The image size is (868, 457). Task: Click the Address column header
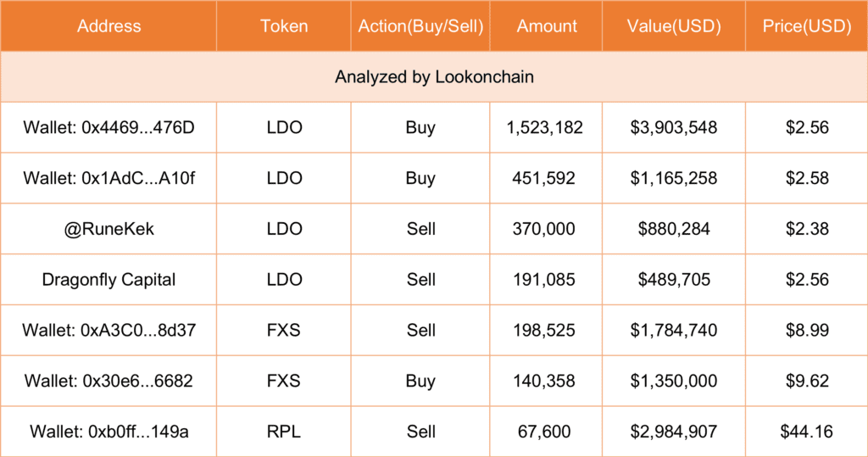pyautogui.click(x=108, y=26)
